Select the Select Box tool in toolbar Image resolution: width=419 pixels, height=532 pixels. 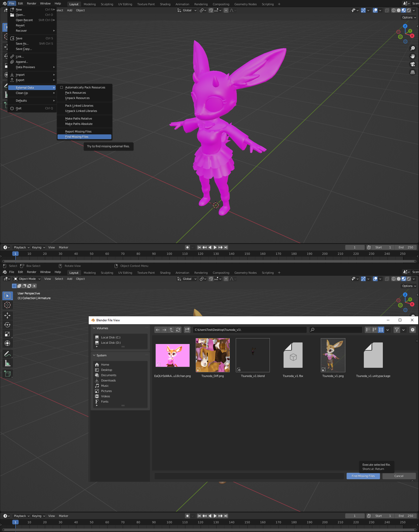pyautogui.click(x=7, y=295)
